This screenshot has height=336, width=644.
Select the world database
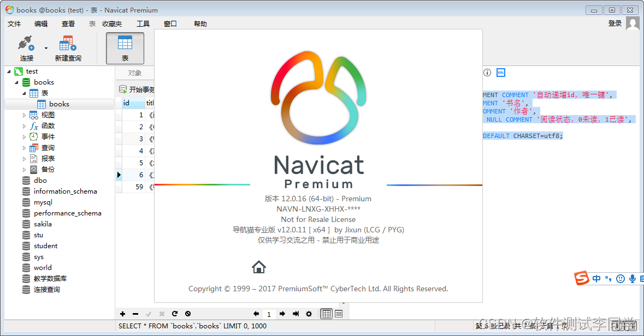tap(43, 268)
